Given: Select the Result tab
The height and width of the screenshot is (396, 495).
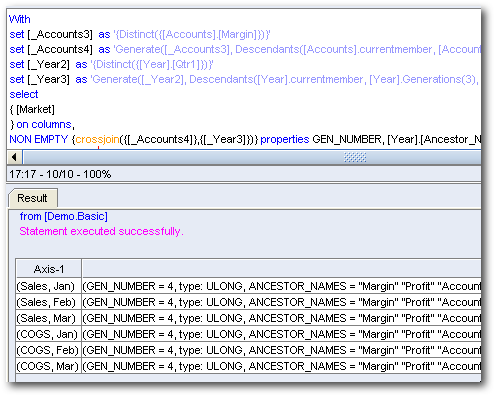Looking at the screenshot, I should click(33, 198).
